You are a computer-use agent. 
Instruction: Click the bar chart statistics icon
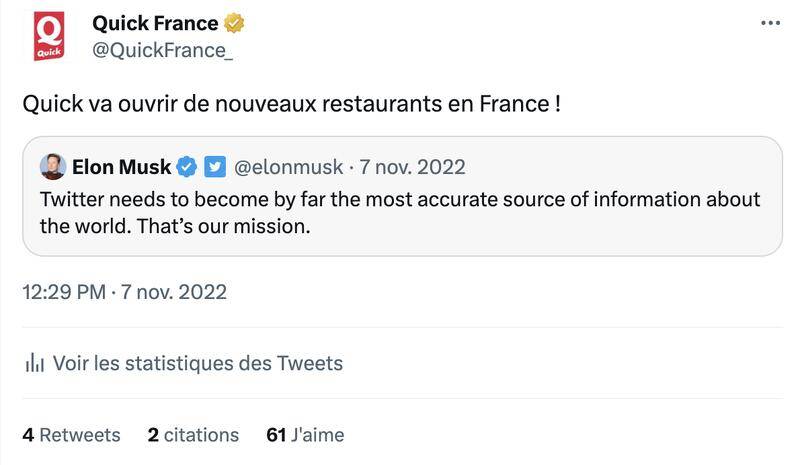pyautogui.click(x=32, y=363)
